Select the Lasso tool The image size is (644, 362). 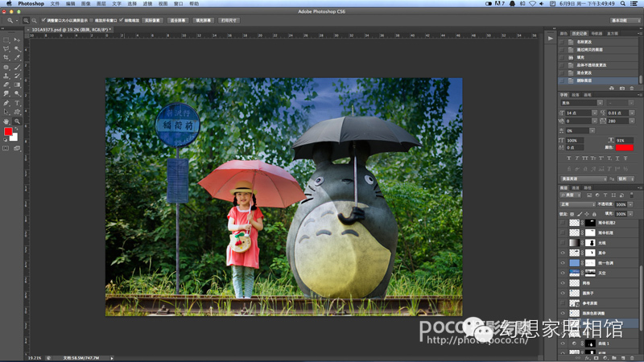click(x=6, y=49)
